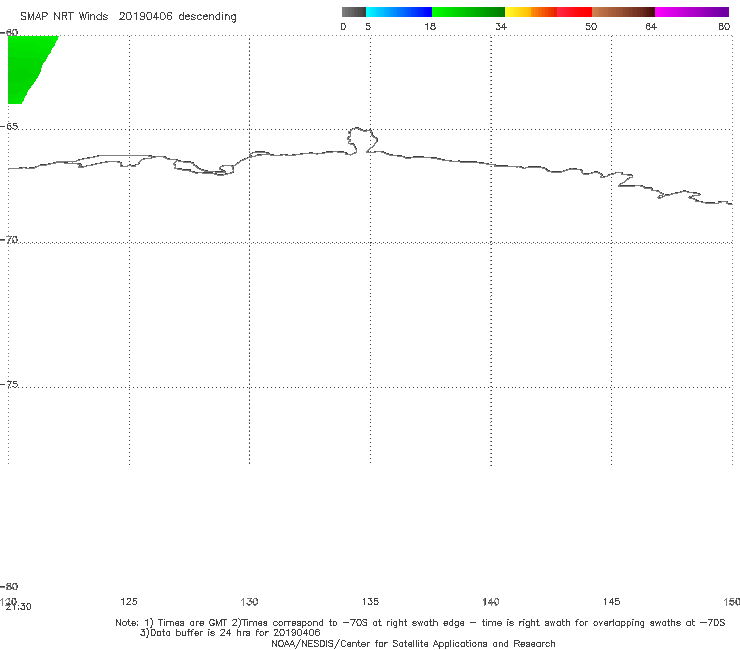
Task: Click the cyan-blue segment of the color bar
Action: [399, 12]
